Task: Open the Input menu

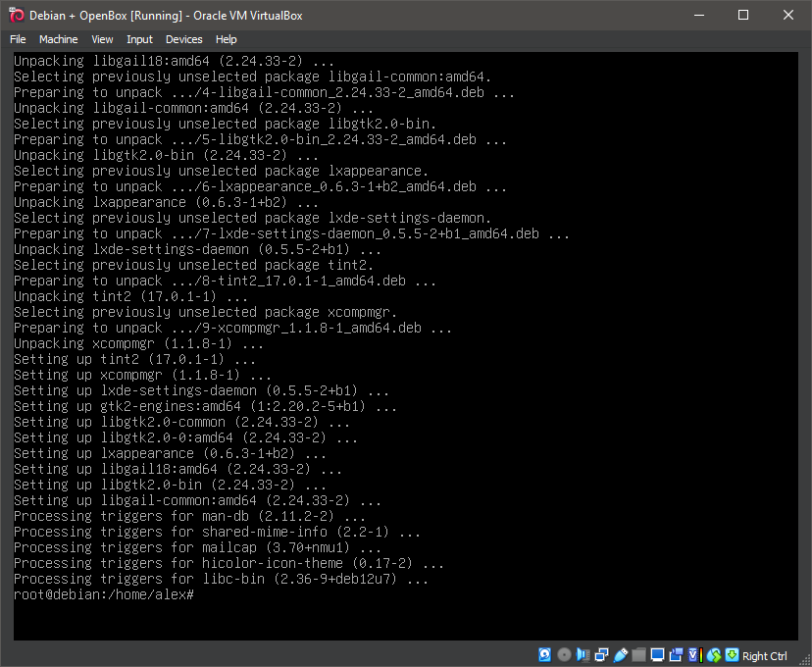Action: pyautogui.click(x=139, y=39)
